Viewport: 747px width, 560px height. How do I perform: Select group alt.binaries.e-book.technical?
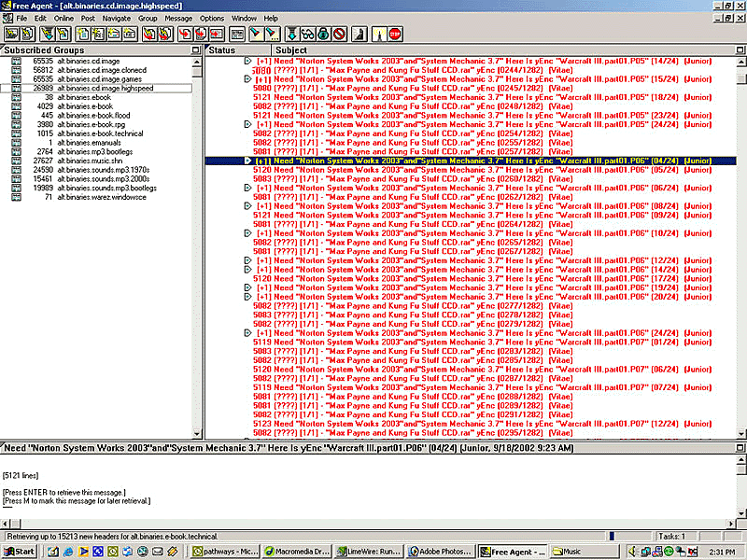[x=100, y=133]
